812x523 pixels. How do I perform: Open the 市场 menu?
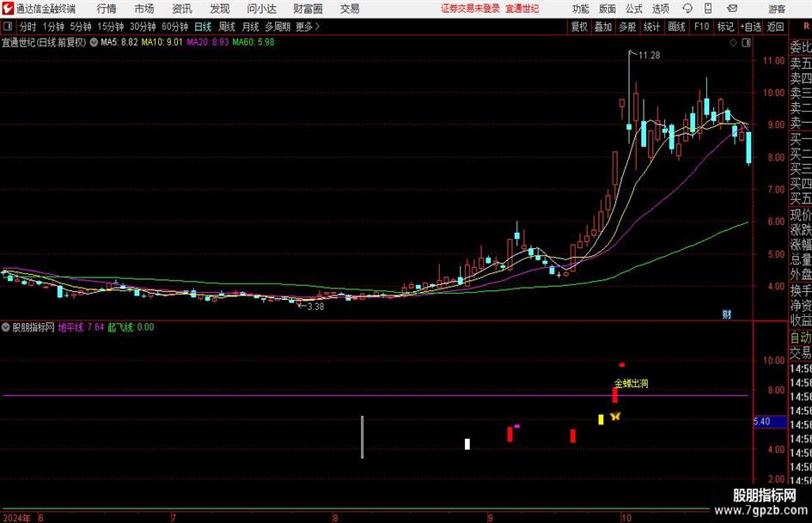144,9
